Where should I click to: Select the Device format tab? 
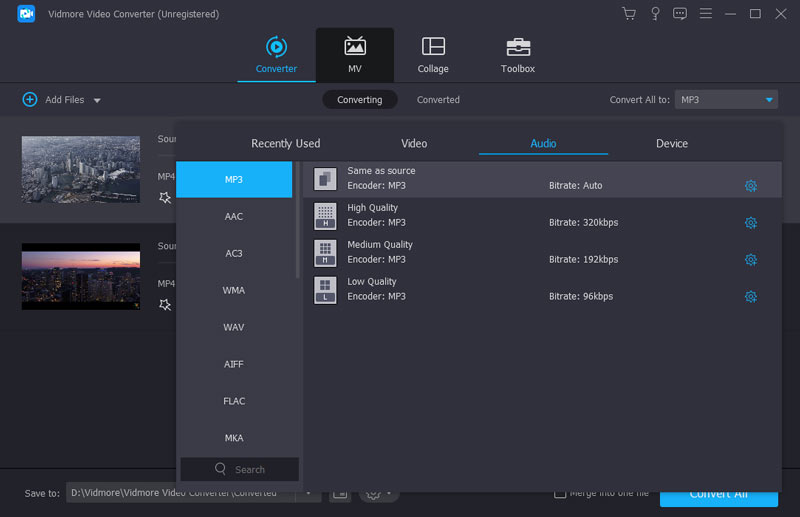(671, 143)
